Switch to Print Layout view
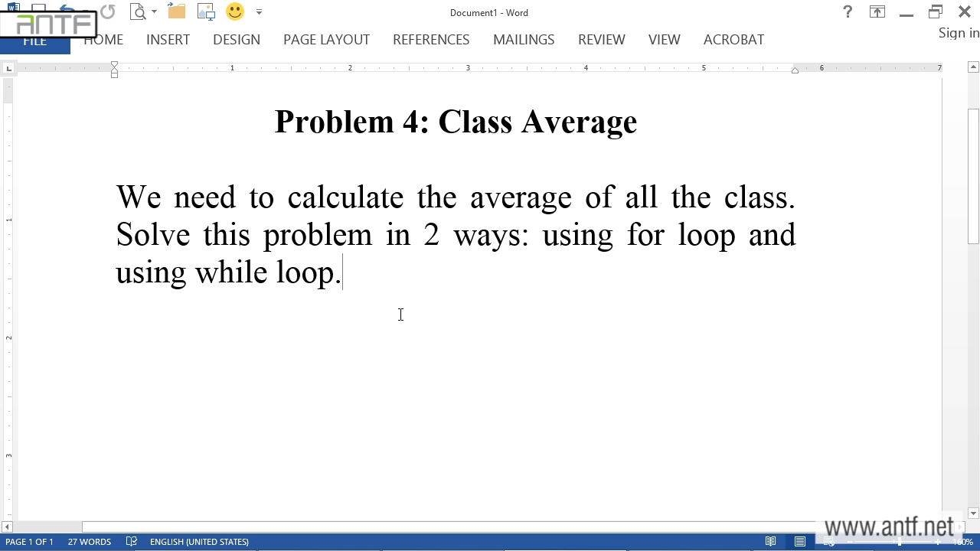980x551 pixels. coord(800,542)
